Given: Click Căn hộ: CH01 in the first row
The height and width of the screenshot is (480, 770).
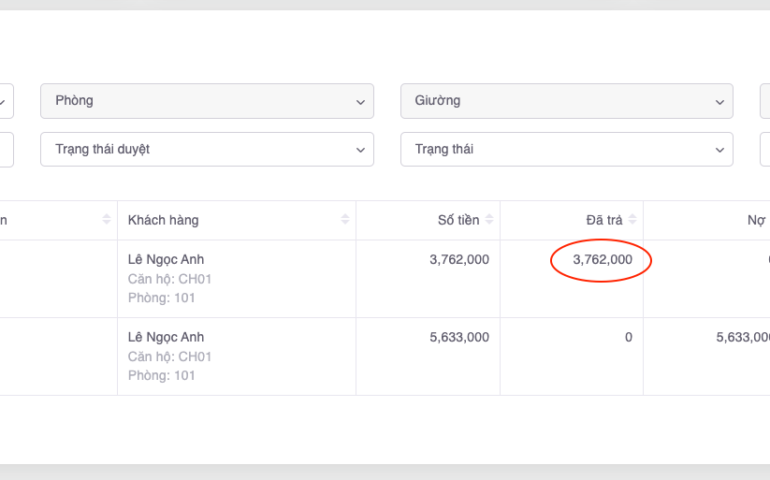Looking at the screenshot, I should click(170, 279).
